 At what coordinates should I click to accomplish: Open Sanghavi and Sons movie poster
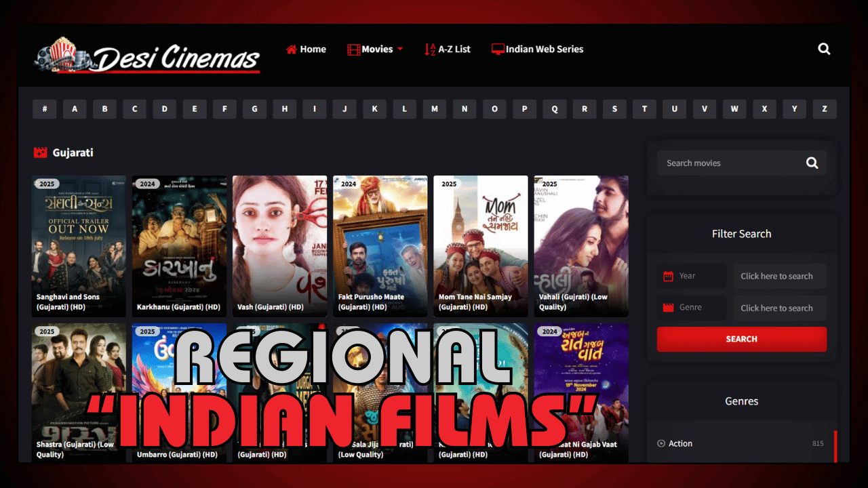coord(79,246)
